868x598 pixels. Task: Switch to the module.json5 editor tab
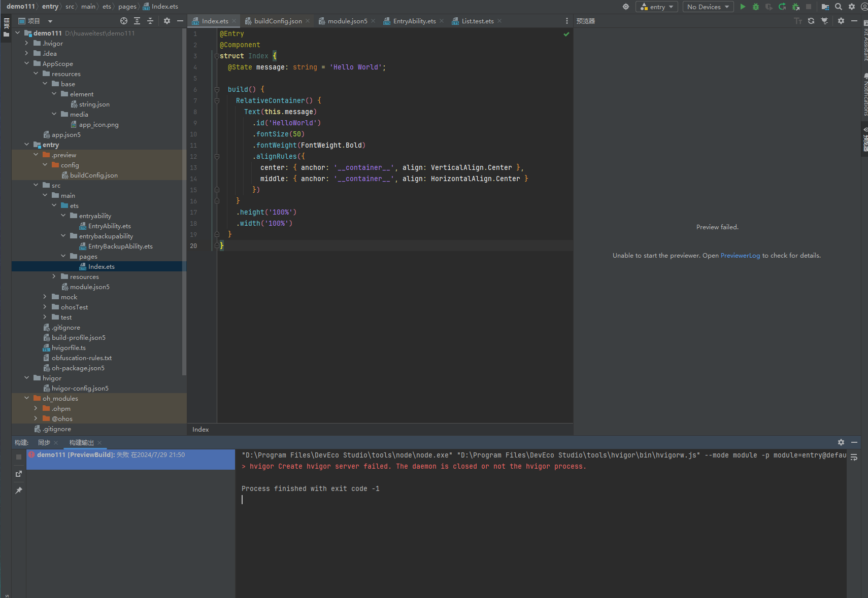pos(347,21)
